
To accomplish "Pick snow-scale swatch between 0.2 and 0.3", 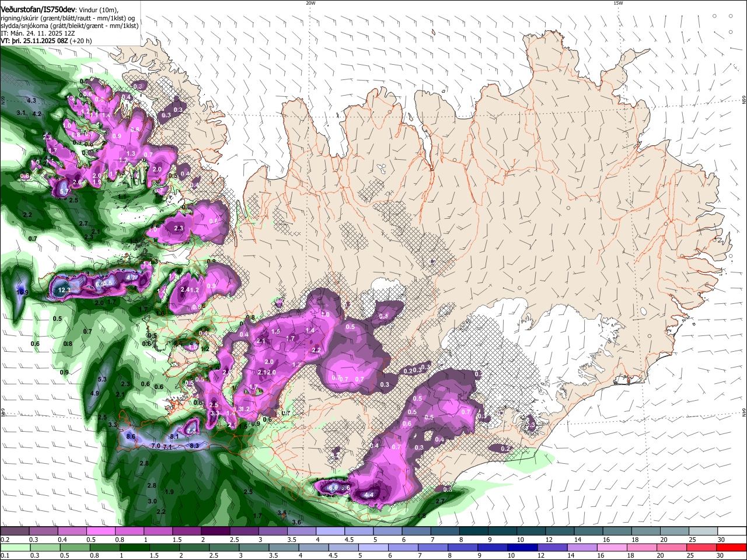I will 15,531.
